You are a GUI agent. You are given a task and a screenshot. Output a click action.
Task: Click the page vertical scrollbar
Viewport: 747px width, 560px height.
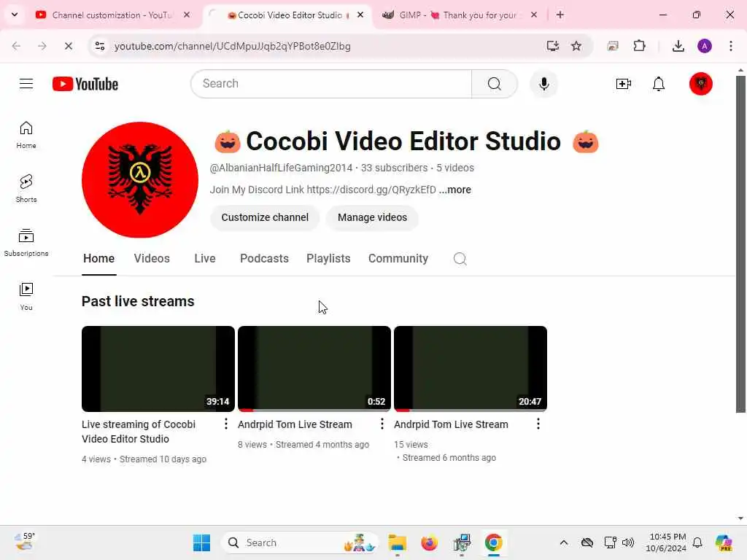pyautogui.click(x=740, y=244)
